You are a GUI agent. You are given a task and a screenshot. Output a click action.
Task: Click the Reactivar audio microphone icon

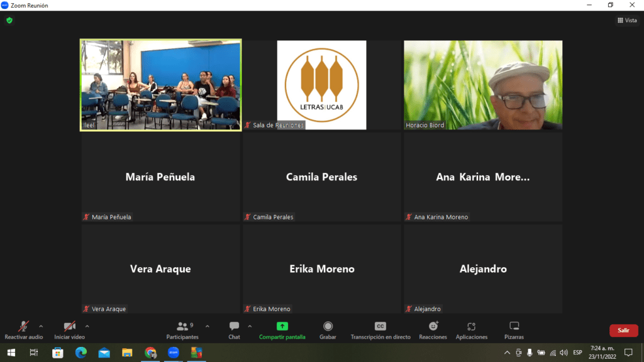[23, 327]
